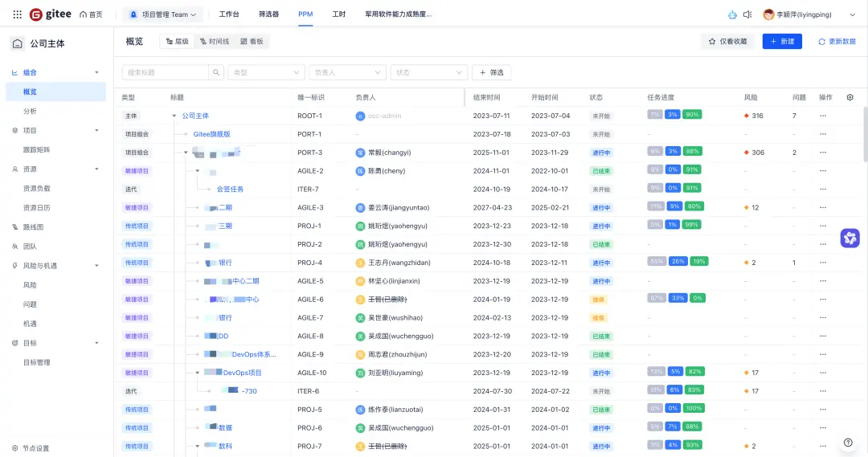Open the 类型 filter dropdown

(266, 72)
